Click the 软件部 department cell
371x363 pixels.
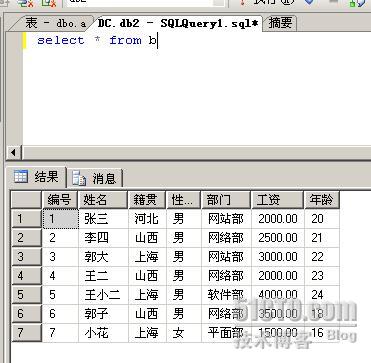click(226, 295)
